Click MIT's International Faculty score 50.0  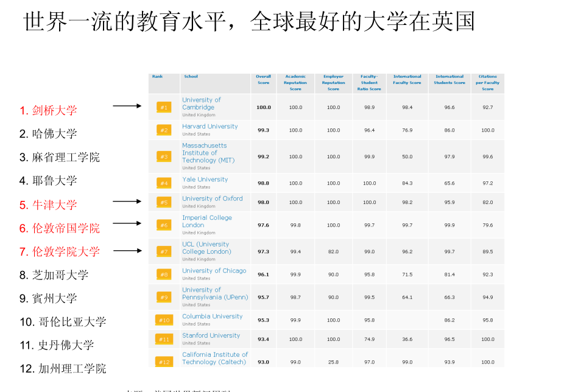click(407, 156)
